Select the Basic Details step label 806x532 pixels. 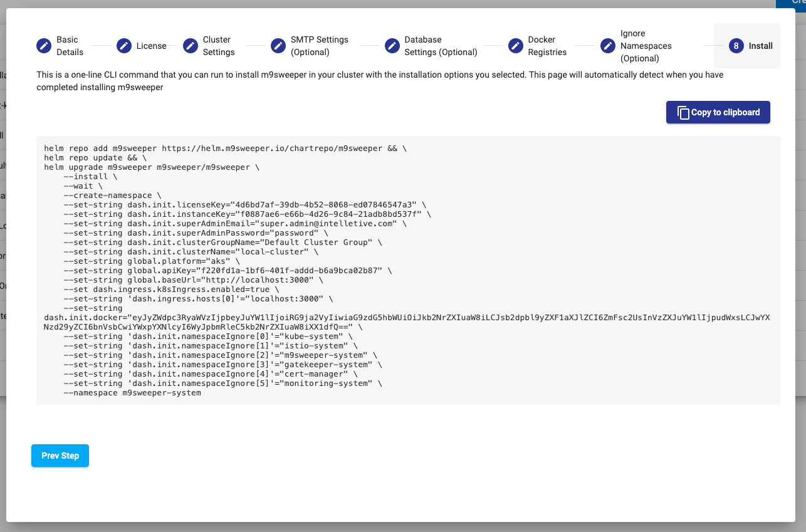[x=69, y=46]
